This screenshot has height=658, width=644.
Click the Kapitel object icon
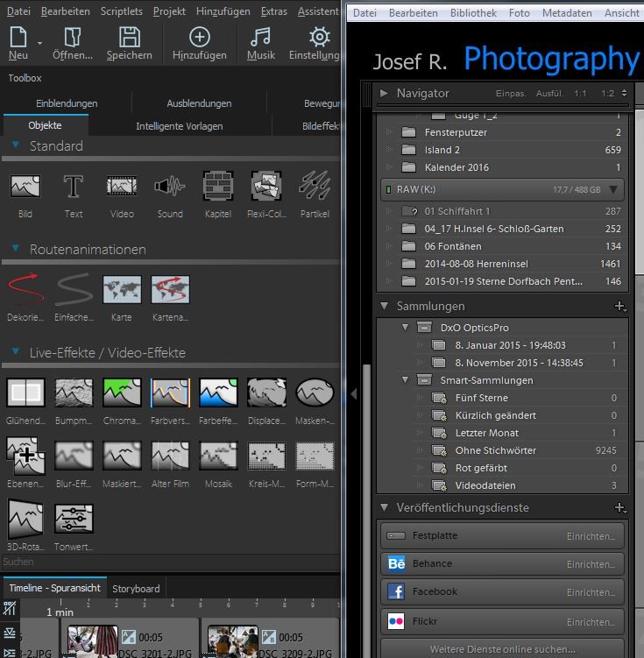click(218, 187)
